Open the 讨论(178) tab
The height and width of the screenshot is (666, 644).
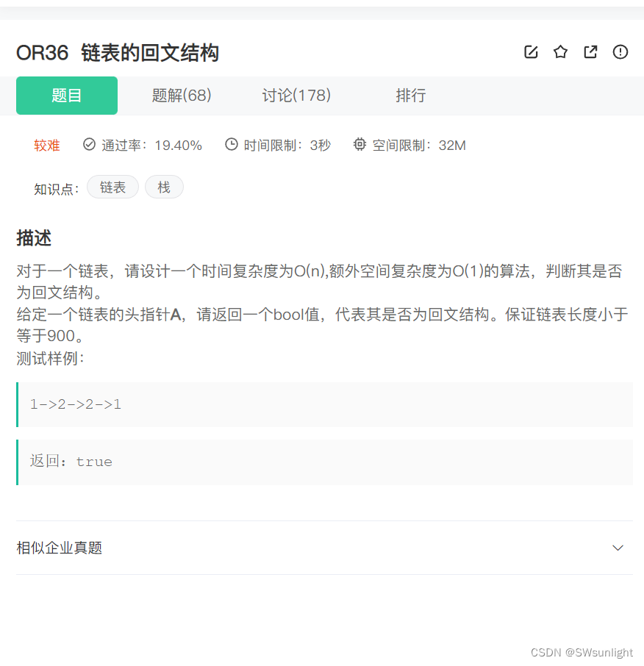click(x=296, y=96)
